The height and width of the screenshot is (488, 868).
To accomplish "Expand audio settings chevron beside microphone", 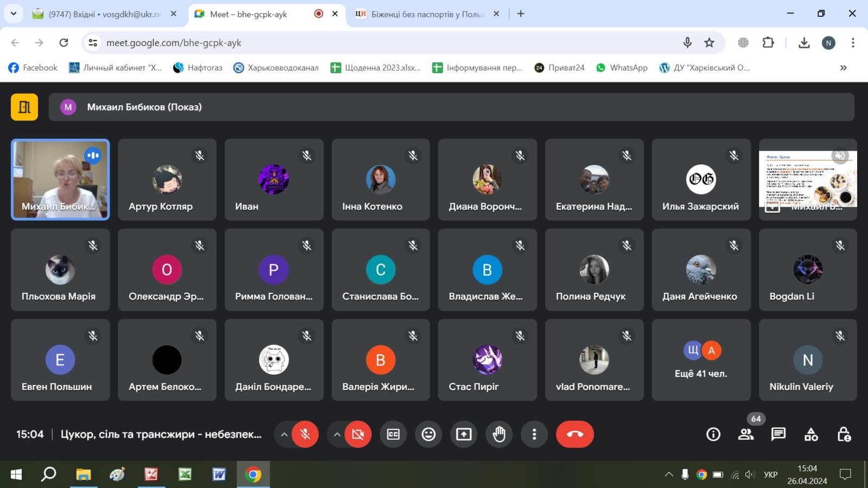I will (284, 434).
